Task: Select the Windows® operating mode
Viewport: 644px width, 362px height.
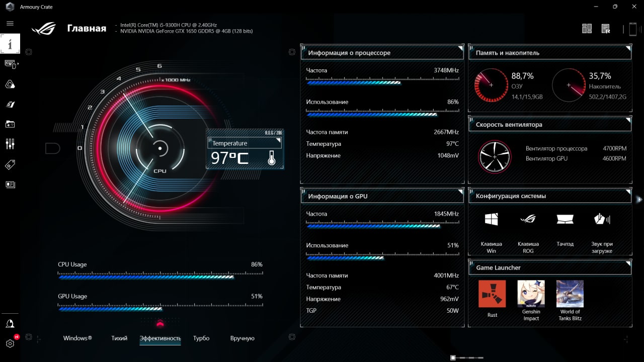Action: click(x=77, y=338)
